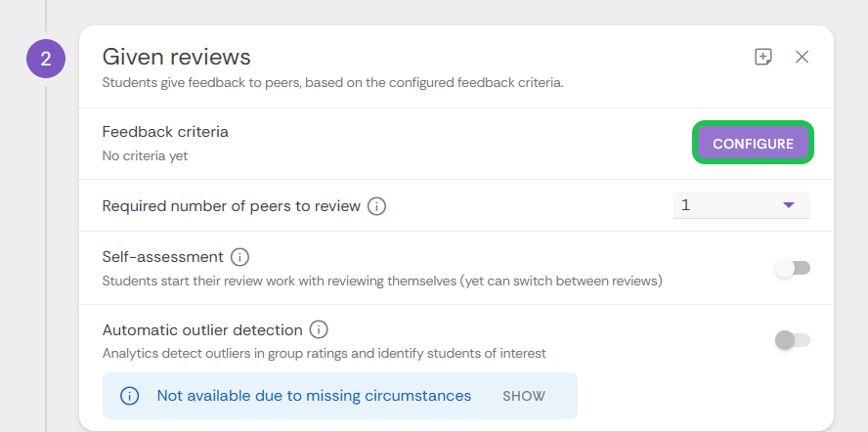Toggle Automatic outlier detection switch
The image size is (868, 432).
click(793, 340)
